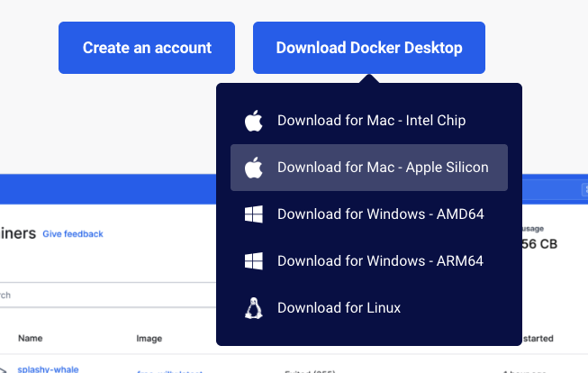Click the Apple logo beside Apple Silicon
Viewport: 588px width, 373px height.
click(x=254, y=168)
